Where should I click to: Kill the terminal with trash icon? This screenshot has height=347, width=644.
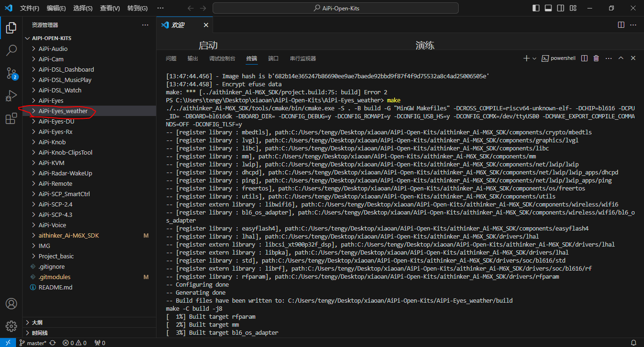[x=596, y=58]
